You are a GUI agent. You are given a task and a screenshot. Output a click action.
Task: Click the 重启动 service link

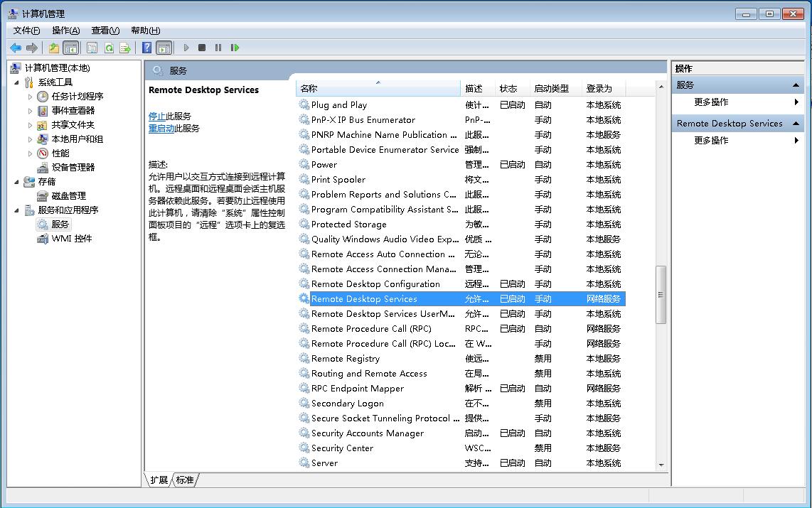pos(161,129)
